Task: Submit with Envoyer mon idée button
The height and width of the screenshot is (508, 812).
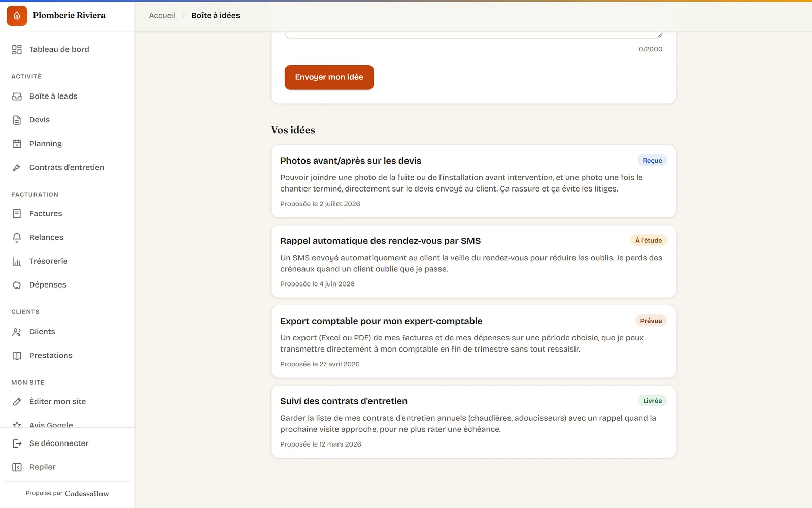Action: [x=329, y=77]
